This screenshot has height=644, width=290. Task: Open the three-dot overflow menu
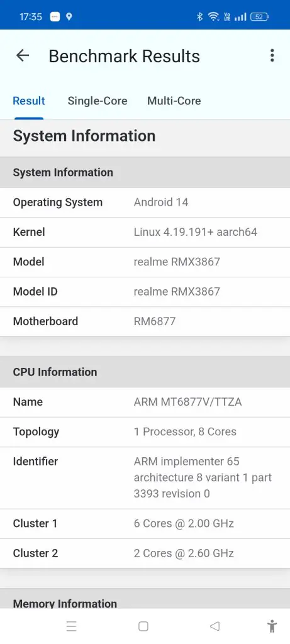272,55
